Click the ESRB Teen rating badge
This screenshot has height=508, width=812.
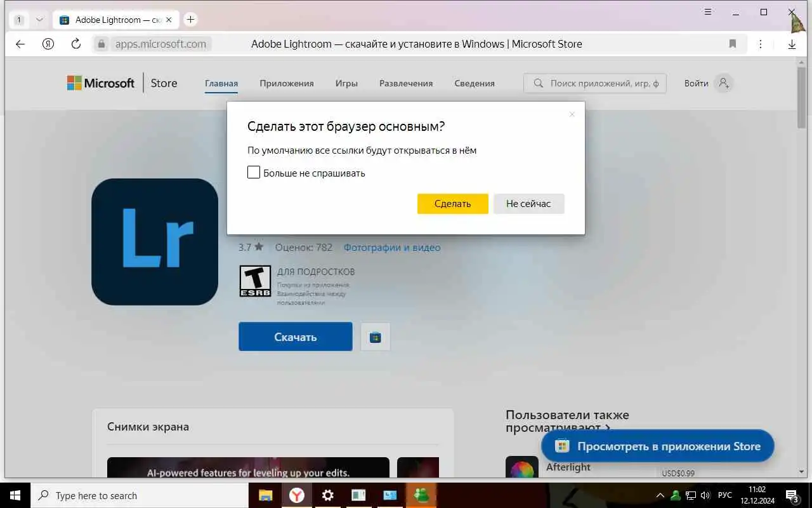pos(255,281)
